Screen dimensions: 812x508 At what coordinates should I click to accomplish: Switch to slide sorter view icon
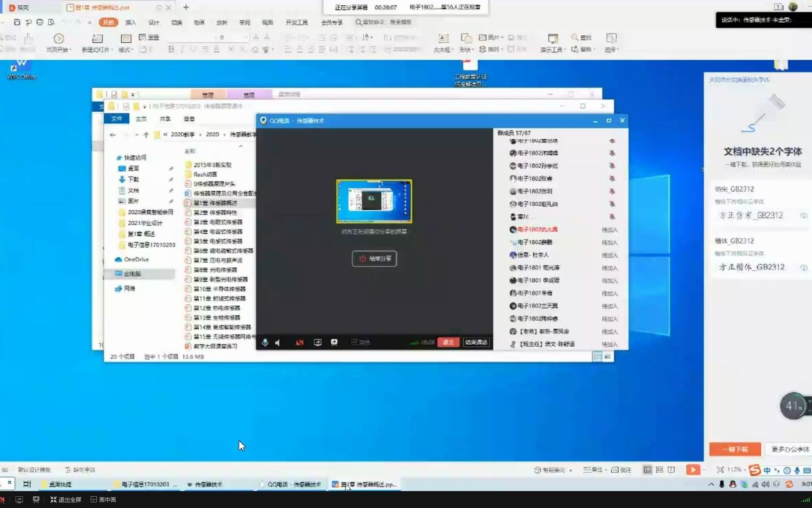(x=659, y=469)
